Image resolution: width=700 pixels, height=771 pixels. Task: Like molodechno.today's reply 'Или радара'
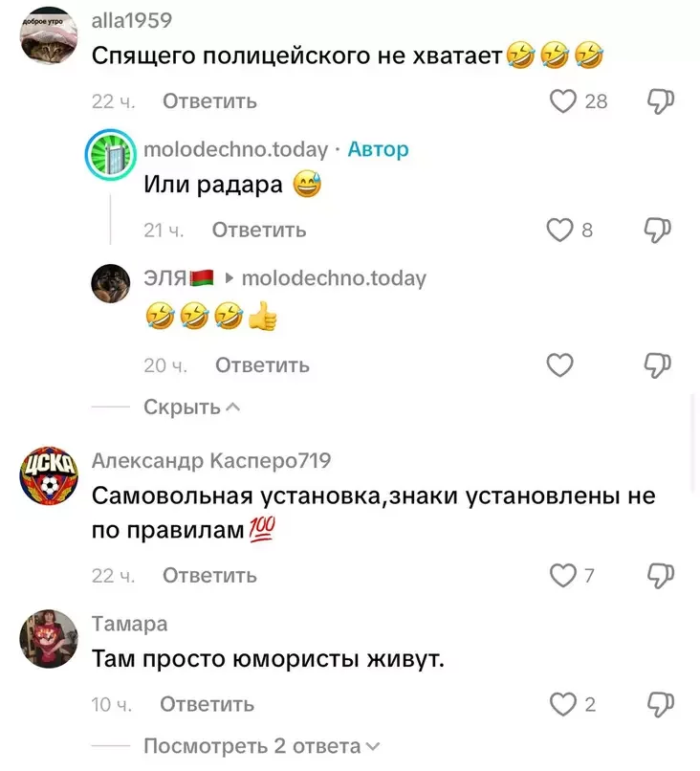(559, 231)
